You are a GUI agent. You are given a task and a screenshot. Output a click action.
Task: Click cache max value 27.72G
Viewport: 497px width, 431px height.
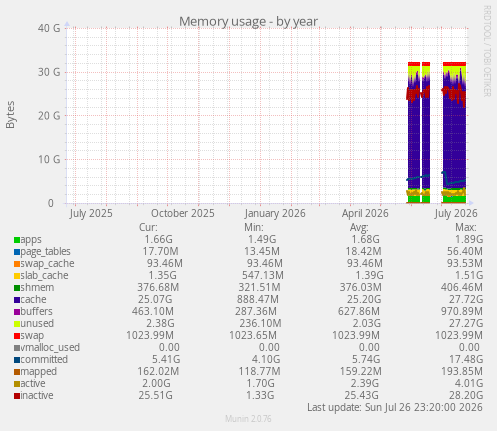466,300
